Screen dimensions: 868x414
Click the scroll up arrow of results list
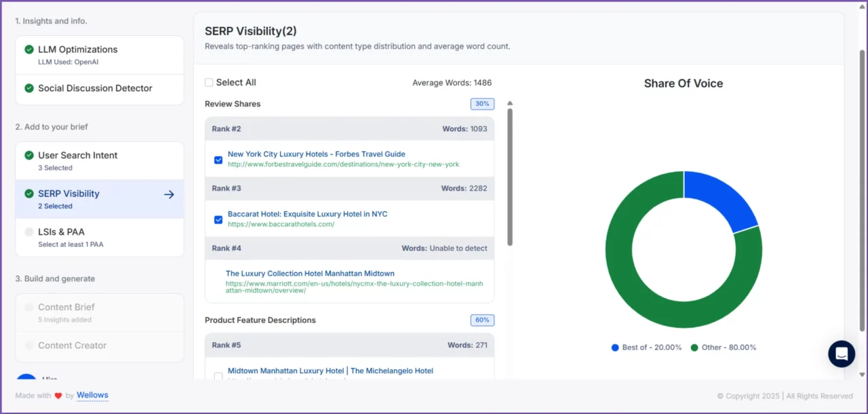pyautogui.click(x=510, y=104)
